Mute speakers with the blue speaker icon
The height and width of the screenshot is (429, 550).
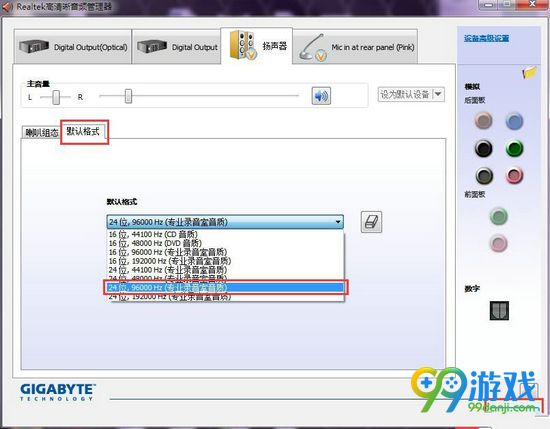[x=321, y=96]
